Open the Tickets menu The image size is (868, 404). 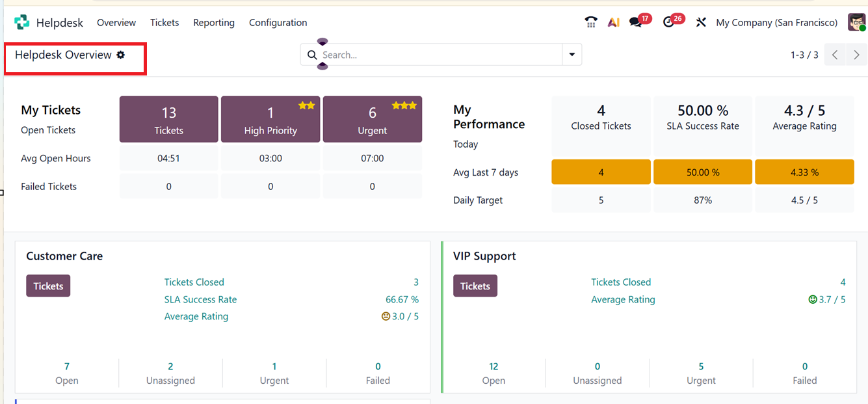click(x=164, y=23)
